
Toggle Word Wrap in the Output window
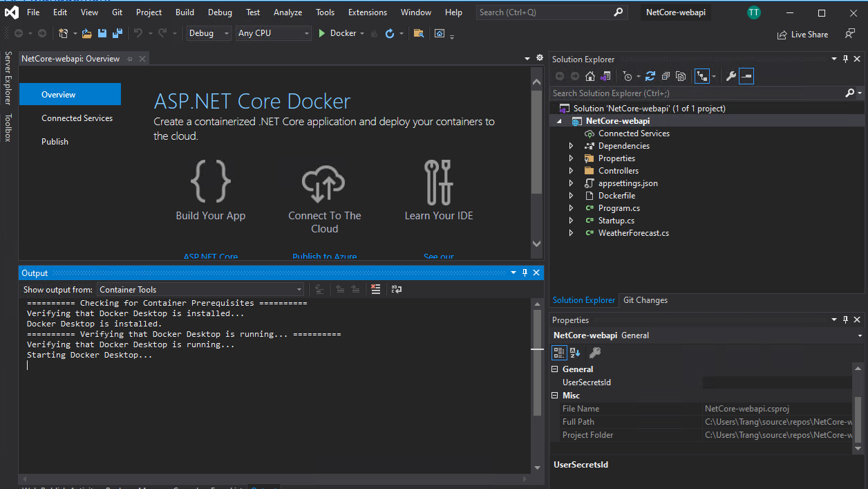tap(397, 290)
